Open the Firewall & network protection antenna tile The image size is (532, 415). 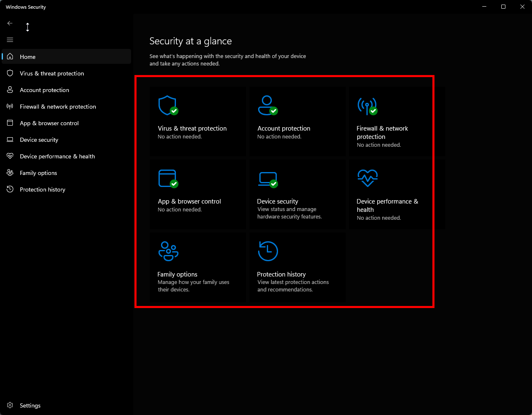(397, 121)
